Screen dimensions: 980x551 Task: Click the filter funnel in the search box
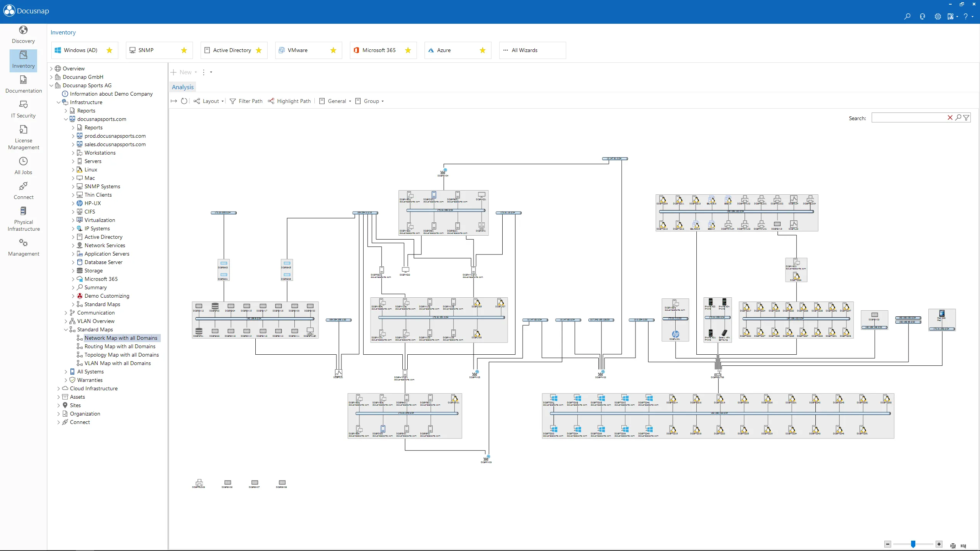pyautogui.click(x=966, y=118)
